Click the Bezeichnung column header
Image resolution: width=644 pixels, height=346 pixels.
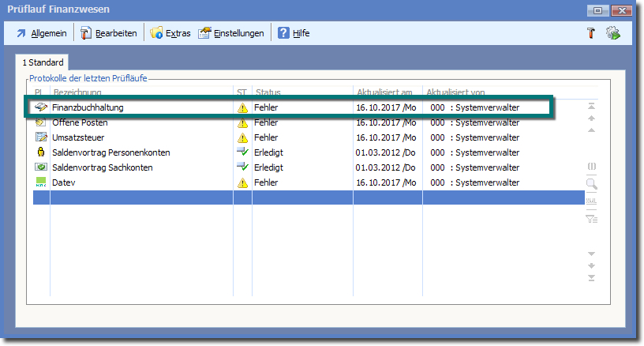point(77,92)
